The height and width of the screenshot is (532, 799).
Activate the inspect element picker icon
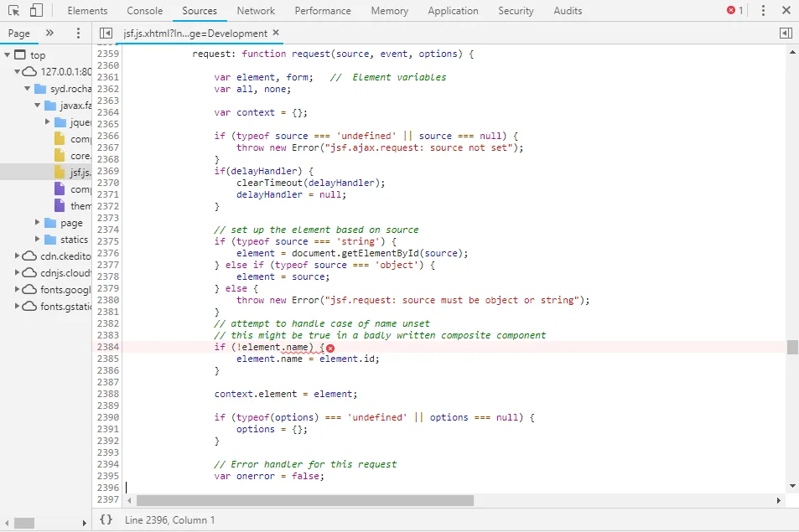coord(14,11)
